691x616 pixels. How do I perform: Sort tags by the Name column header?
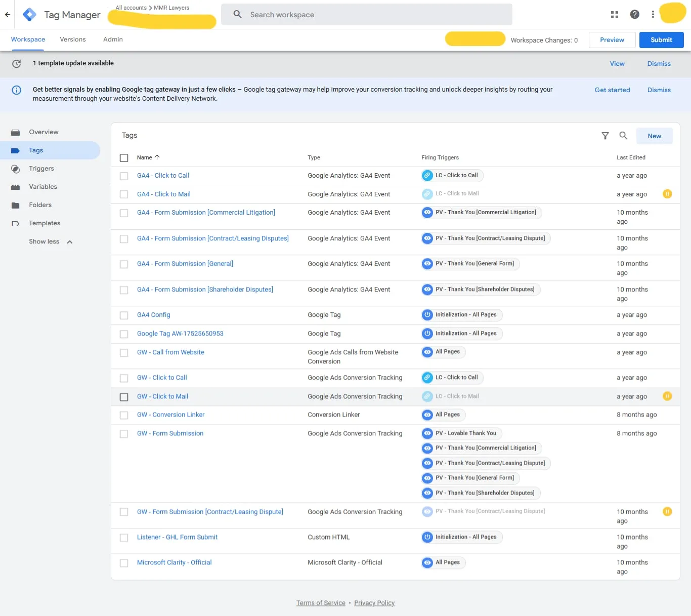(x=148, y=157)
